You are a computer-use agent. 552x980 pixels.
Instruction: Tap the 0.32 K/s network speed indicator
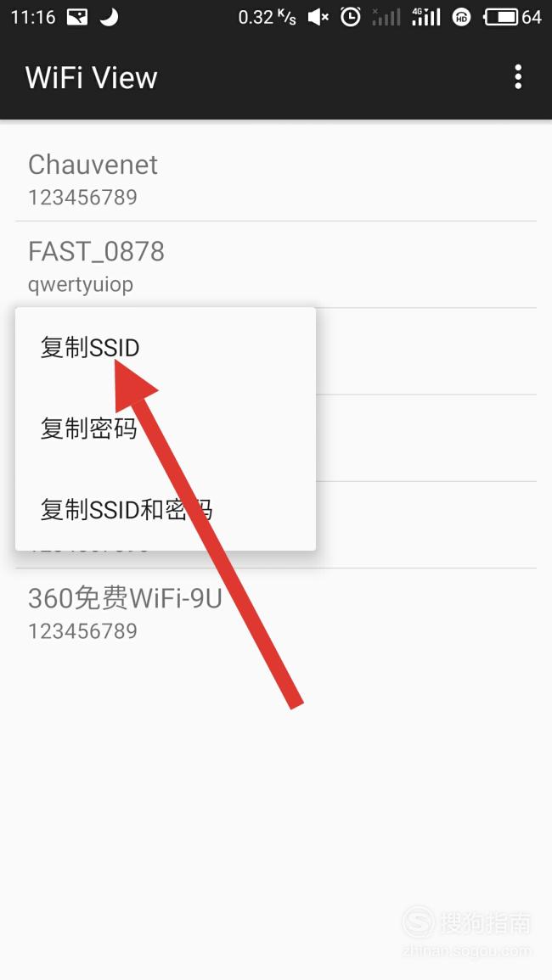point(268,17)
